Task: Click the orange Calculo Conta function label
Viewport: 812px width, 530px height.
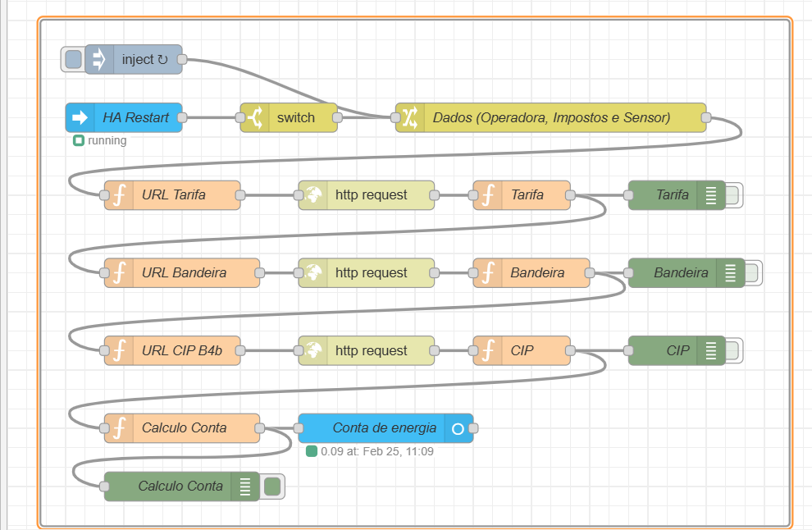Action: (x=184, y=427)
